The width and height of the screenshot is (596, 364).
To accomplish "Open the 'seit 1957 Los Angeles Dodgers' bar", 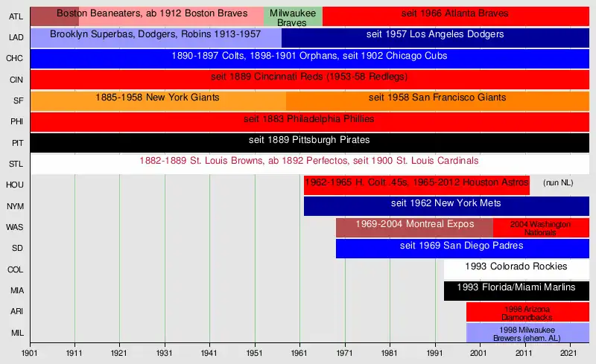I will pyautogui.click(x=435, y=35).
